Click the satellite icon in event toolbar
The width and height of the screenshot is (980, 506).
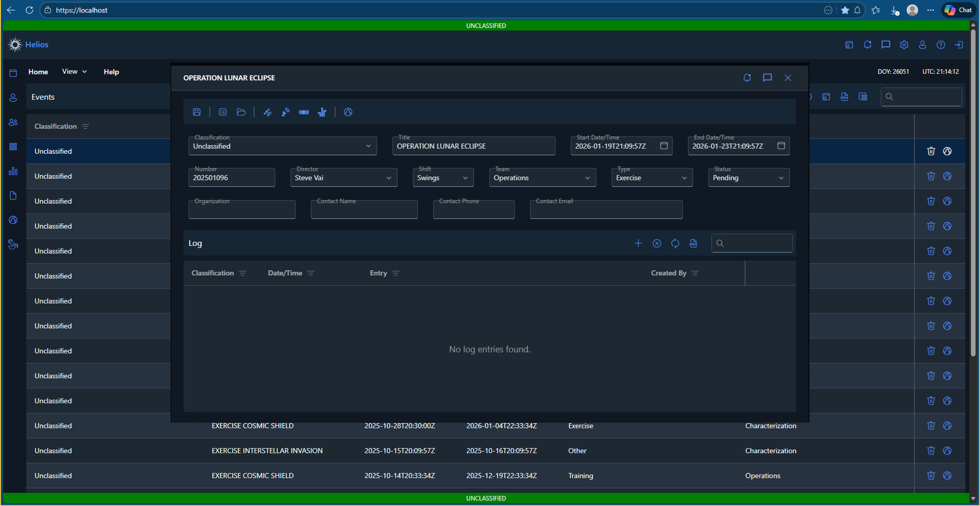(267, 112)
